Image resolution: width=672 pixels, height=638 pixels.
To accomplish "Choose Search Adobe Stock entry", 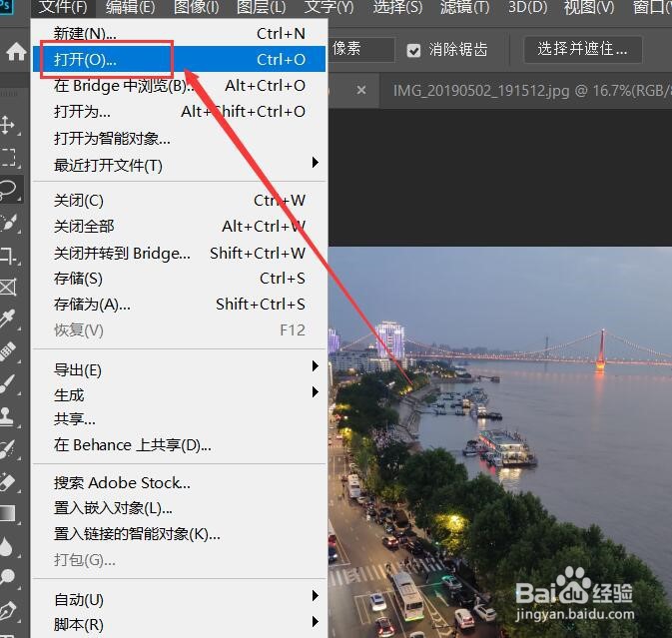I will click(x=179, y=483).
